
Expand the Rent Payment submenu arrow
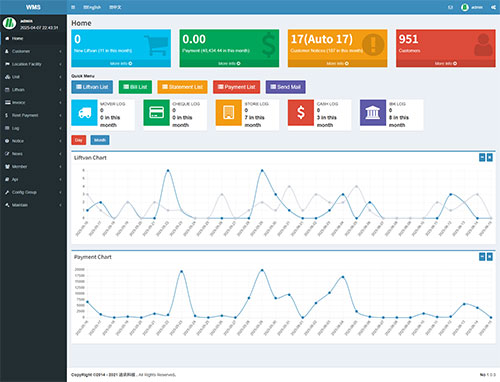click(x=60, y=115)
